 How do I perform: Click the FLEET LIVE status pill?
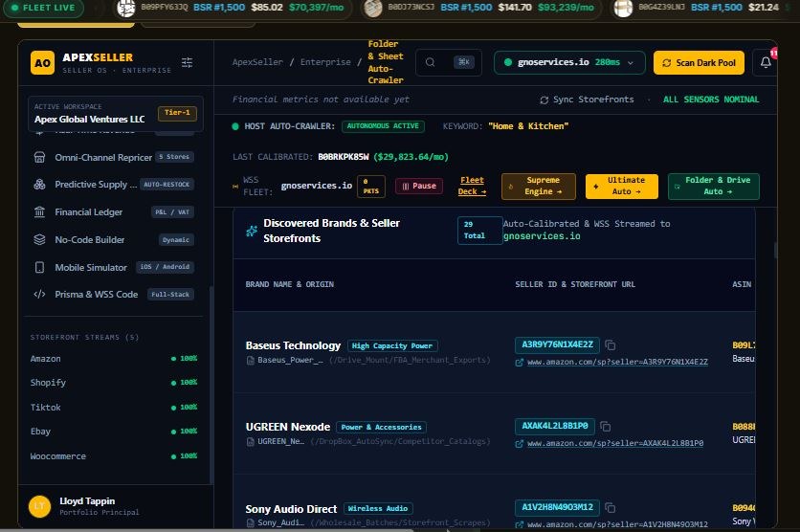coord(43,8)
